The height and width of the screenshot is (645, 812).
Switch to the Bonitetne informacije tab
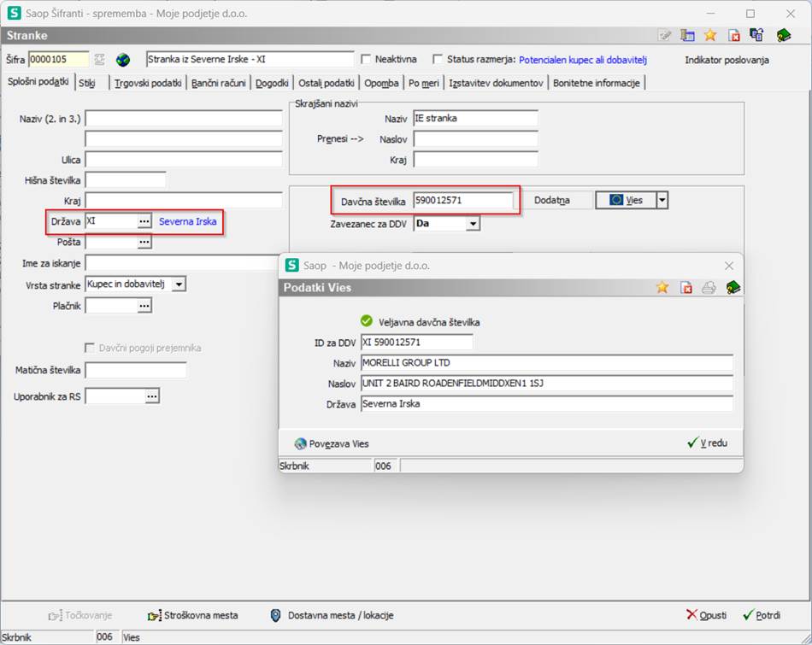[x=596, y=83]
